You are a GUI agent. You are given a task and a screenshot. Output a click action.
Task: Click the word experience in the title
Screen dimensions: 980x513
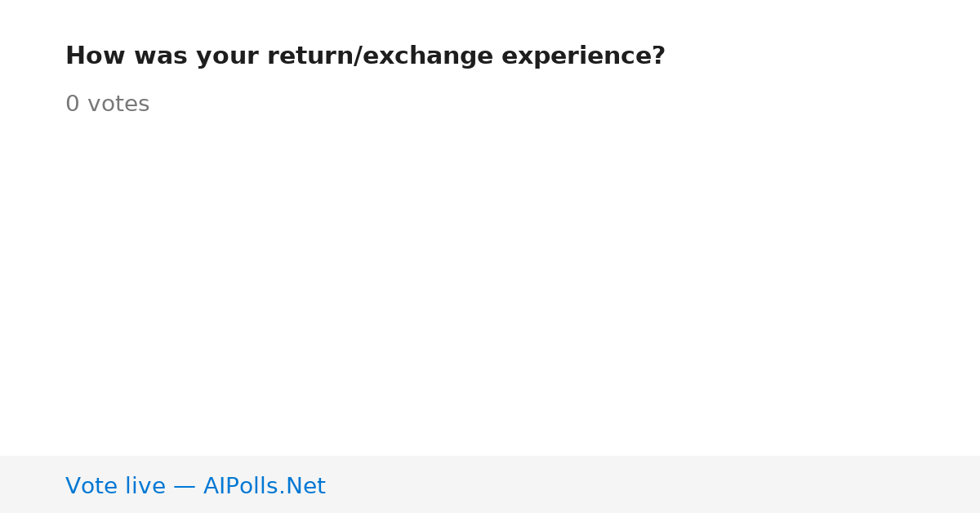click(x=576, y=56)
